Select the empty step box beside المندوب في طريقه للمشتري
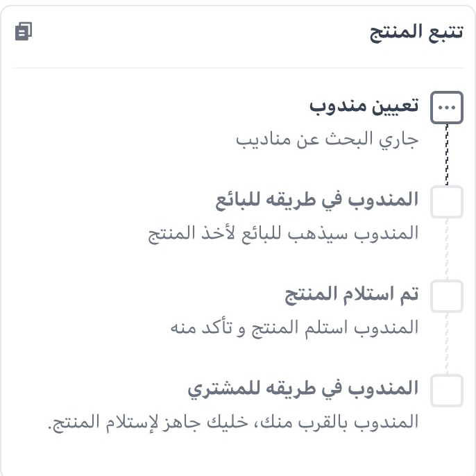Image resolution: width=476 pixels, height=476 pixels. tap(447, 391)
